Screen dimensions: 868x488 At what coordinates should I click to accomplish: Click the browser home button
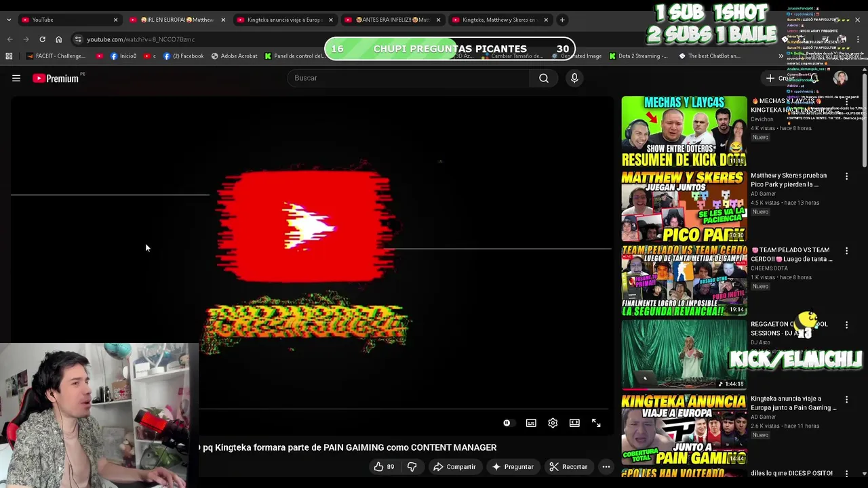pyautogui.click(x=58, y=39)
